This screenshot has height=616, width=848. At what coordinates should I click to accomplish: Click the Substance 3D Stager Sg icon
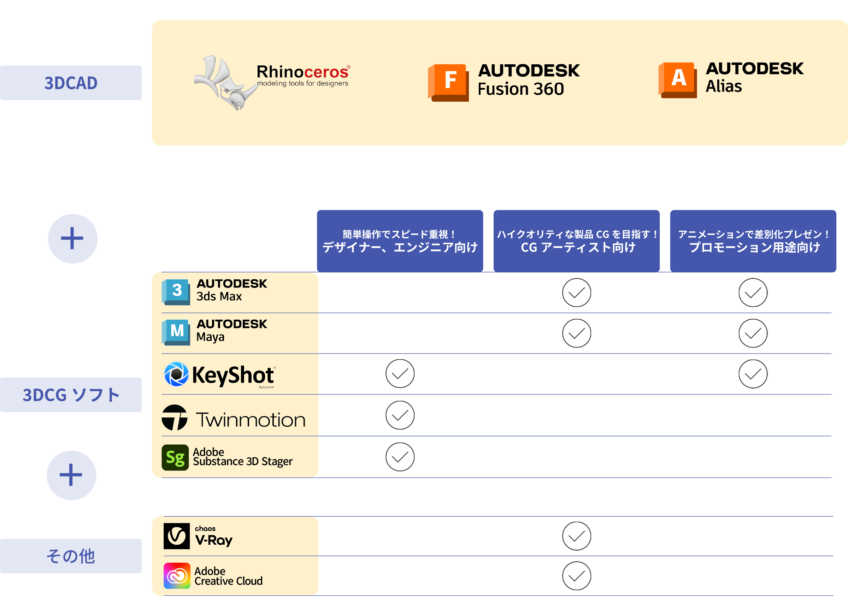click(x=175, y=457)
